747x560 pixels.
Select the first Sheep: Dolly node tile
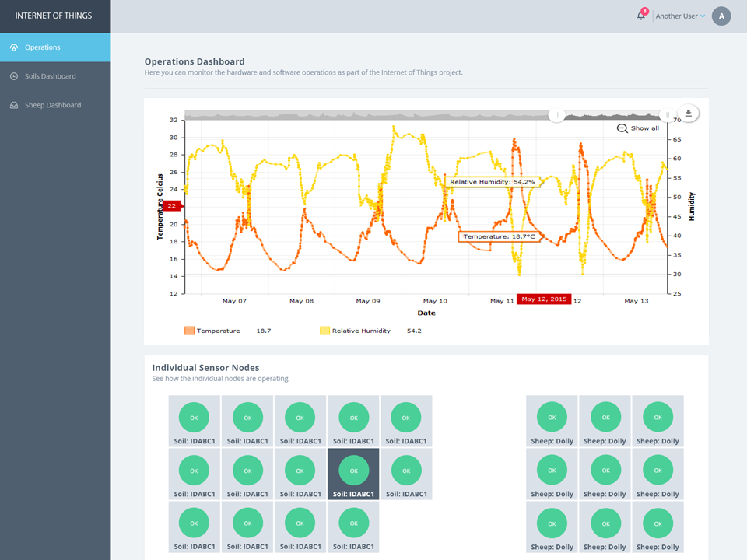pyautogui.click(x=552, y=421)
